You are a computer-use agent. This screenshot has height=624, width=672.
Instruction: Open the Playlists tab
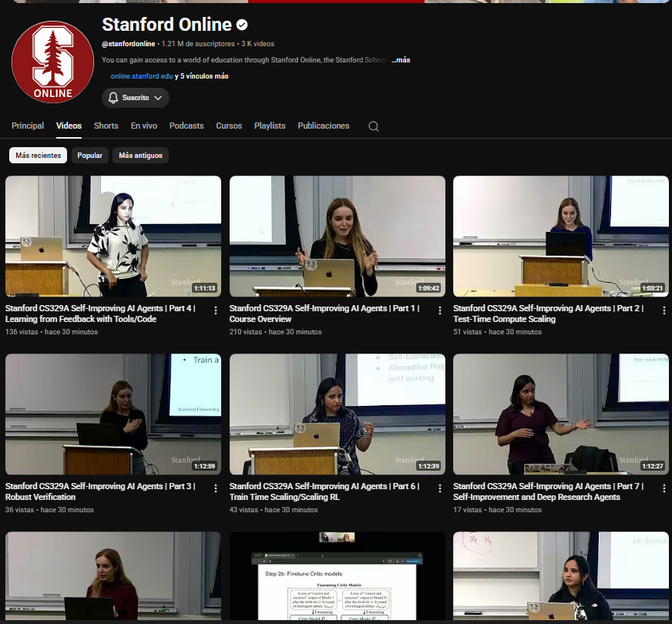tap(270, 126)
